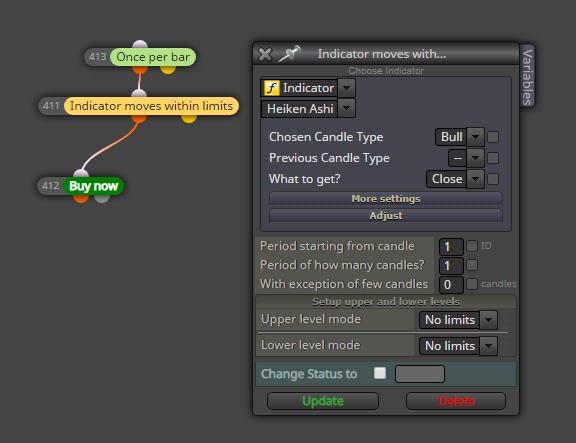Click the yellow function icon beside Indicator
Viewport: 576px width, 443px height.
click(272, 88)
